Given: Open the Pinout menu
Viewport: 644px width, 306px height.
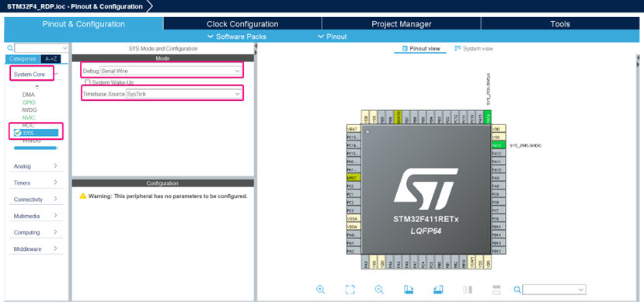Looking at the screenshot, I should pos(332,37).
